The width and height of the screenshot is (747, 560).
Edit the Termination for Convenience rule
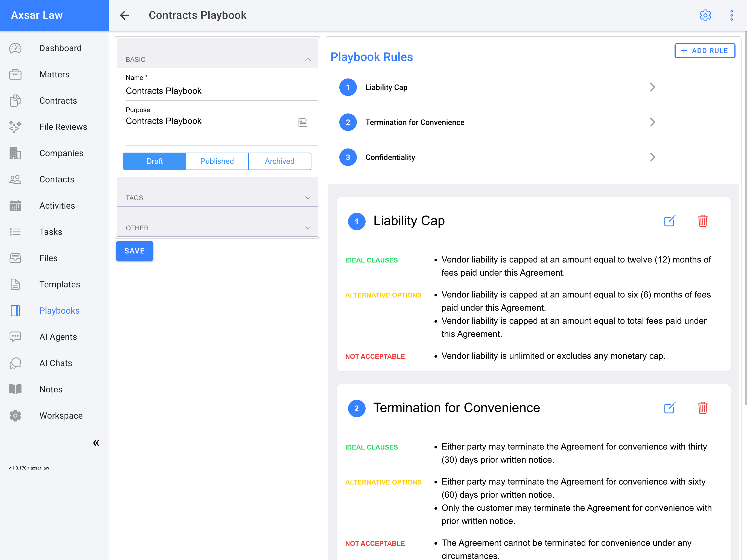pos(669,408)
